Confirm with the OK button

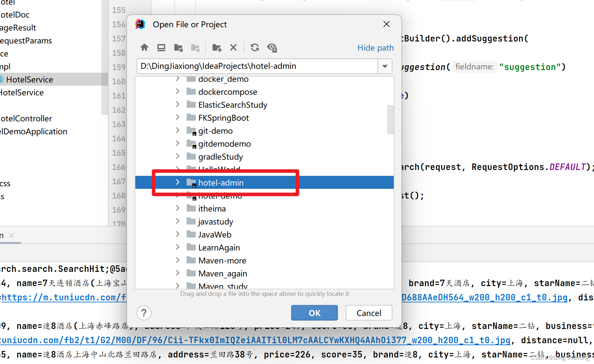(315, 313)
